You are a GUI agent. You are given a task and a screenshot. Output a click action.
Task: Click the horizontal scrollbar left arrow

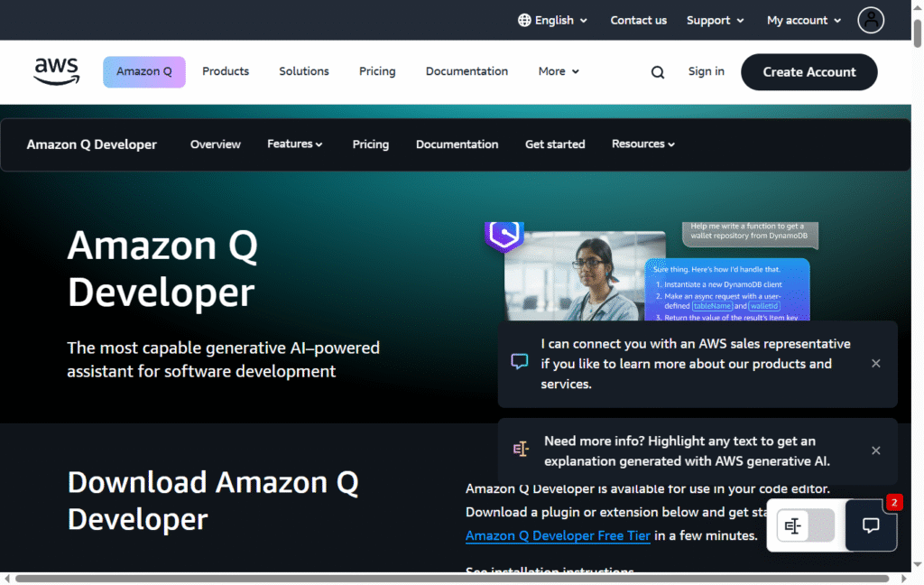[x=7, y=579]
